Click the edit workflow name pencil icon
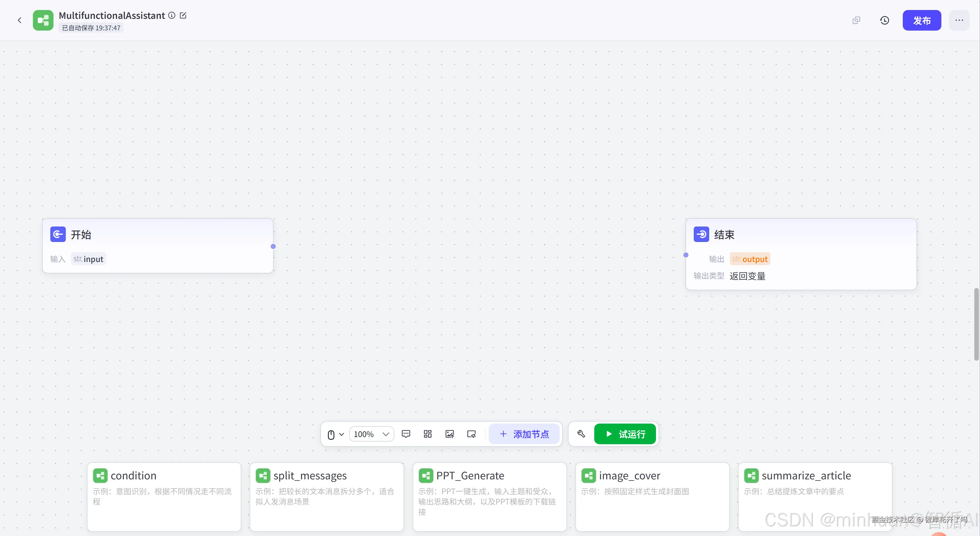The image size is (980, 536). [183, 16]
